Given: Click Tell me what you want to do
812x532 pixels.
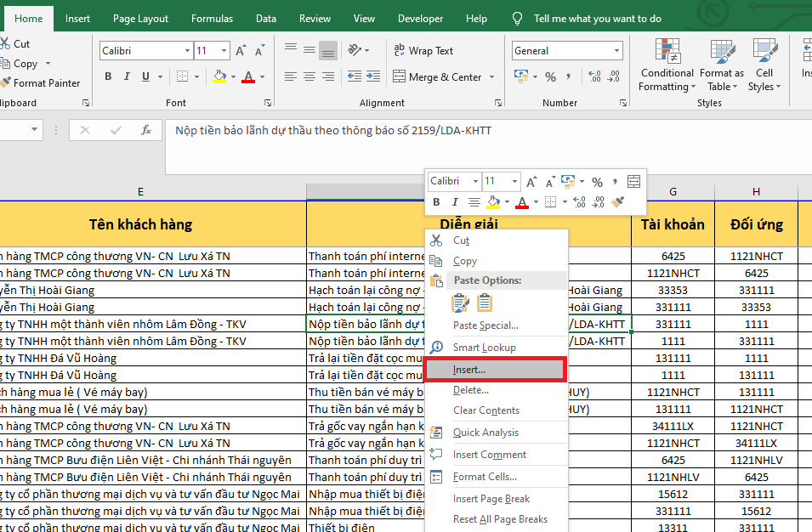Looking at the screenshot, I should 597,19.
